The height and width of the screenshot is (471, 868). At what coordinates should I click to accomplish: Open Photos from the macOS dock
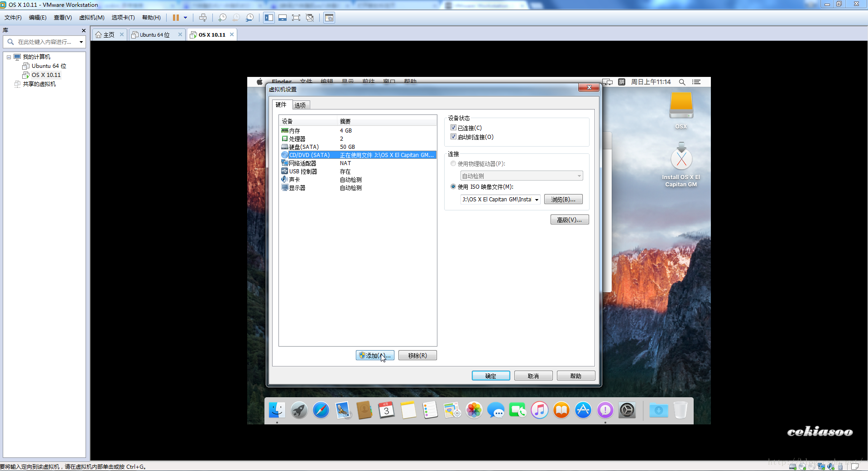474,410
